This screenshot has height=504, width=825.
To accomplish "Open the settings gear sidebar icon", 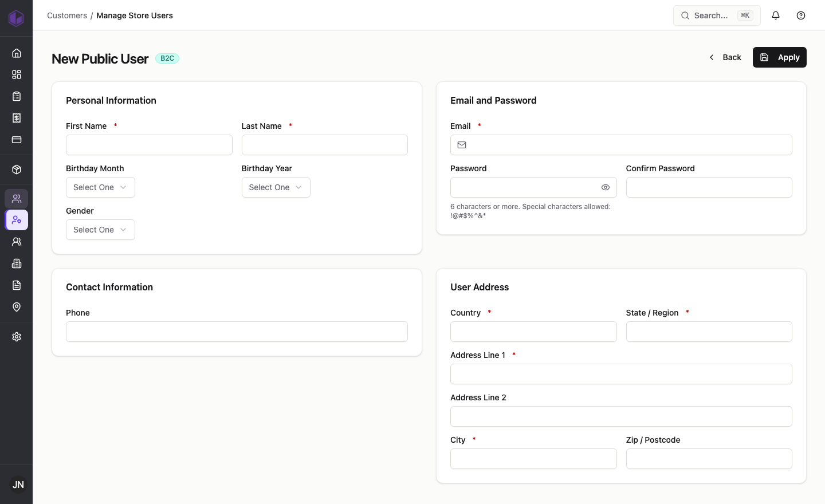I will pyautogui.click(x=17, y=337).
